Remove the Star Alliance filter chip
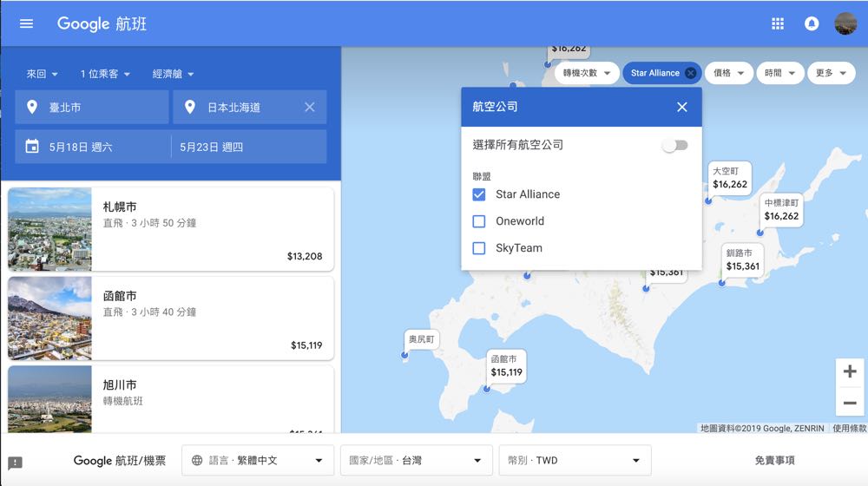The width and height of the screenshot is (868, 486). 690,73
